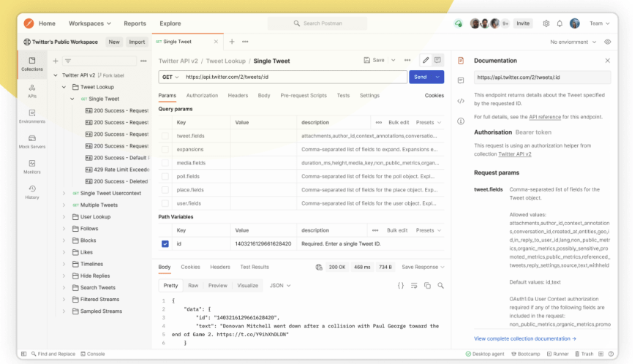Viewport: 640px width, 364px height.
Task: Open View complete collection documentation link
Action: pyautogui.click(x=524, y=338)
